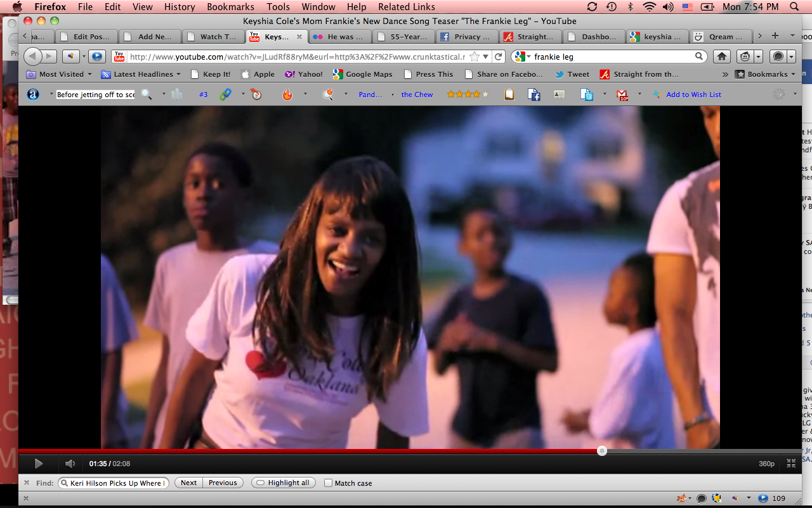Mute the video volume speaker icon
The width and height of the screenshot is (812, 508).
click(x=70, y=464)
